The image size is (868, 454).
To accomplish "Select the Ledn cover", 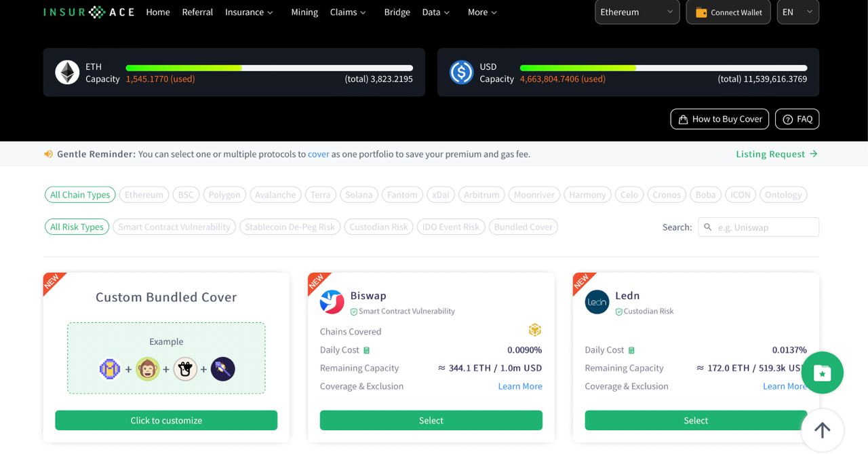I will pos(696,420).
